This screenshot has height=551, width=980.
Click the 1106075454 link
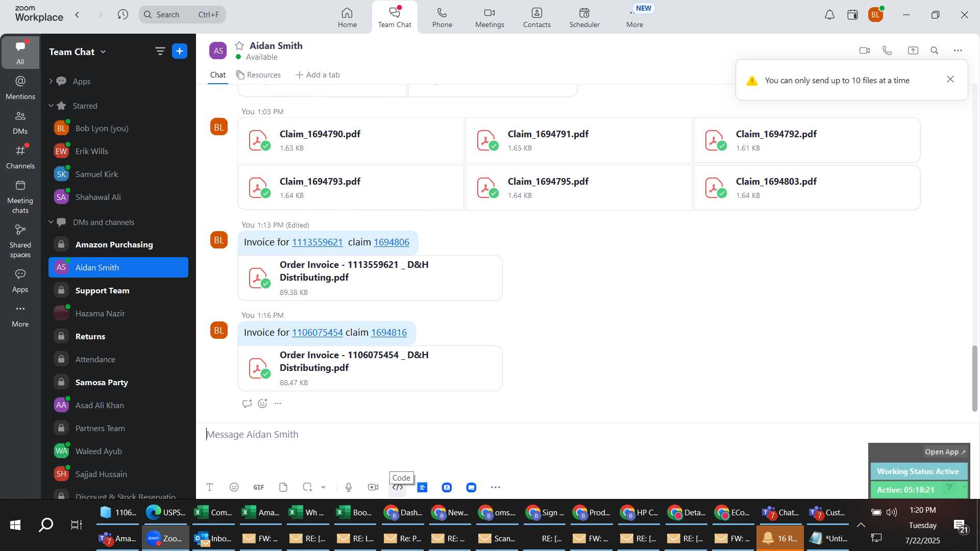point(317,332)
